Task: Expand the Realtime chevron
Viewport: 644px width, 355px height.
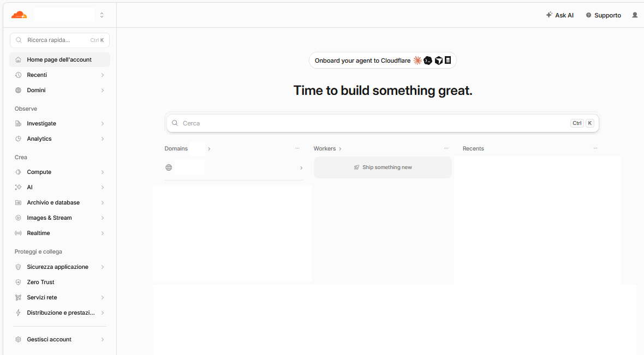Action: click(103, 233)
